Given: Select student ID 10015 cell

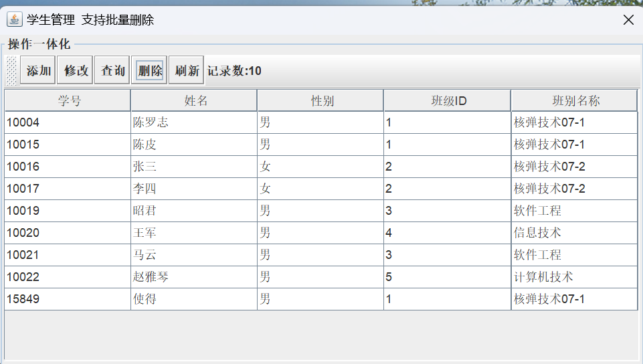Looking at the screenshot, I should 68,145.
